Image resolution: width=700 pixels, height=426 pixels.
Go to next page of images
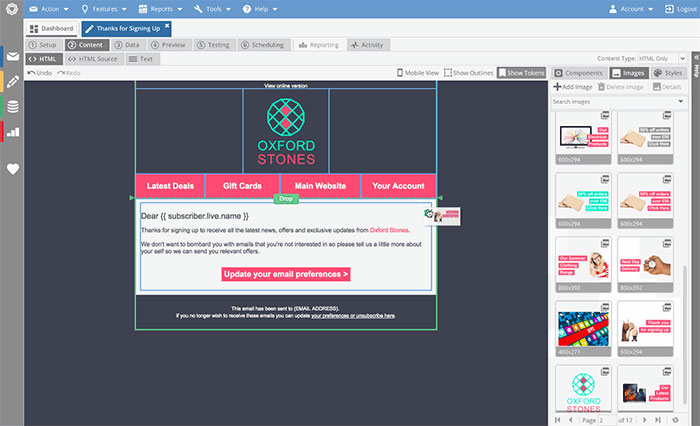click(645, 420)
